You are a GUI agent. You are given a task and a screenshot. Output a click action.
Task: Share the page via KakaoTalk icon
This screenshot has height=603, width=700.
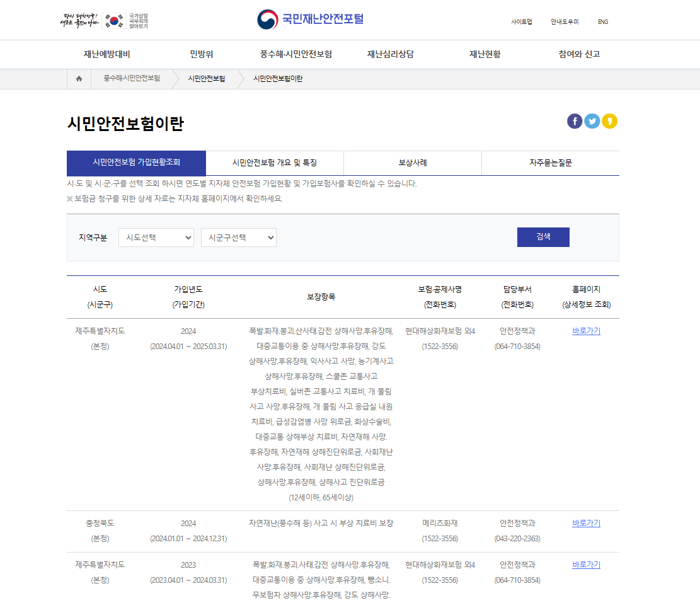coord(609,121)
